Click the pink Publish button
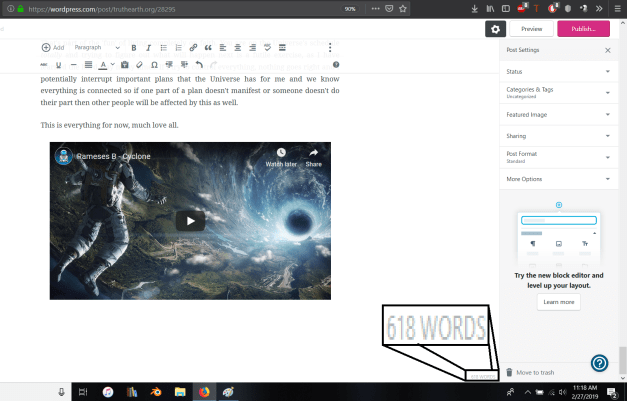Image resolution: width=627 pixels, height=401 pixels. pos(583,29)
